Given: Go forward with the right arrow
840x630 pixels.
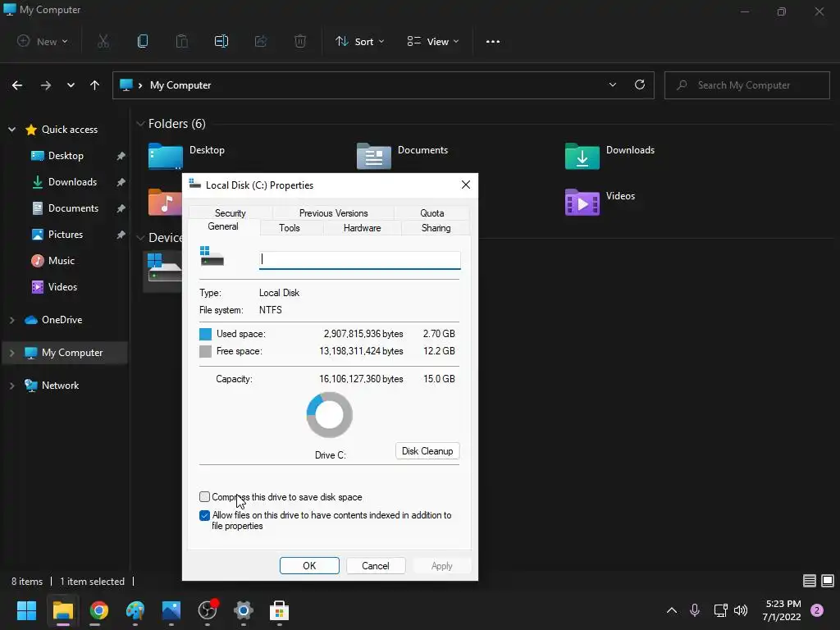Looking at the screenshot, I should [46, 85].
